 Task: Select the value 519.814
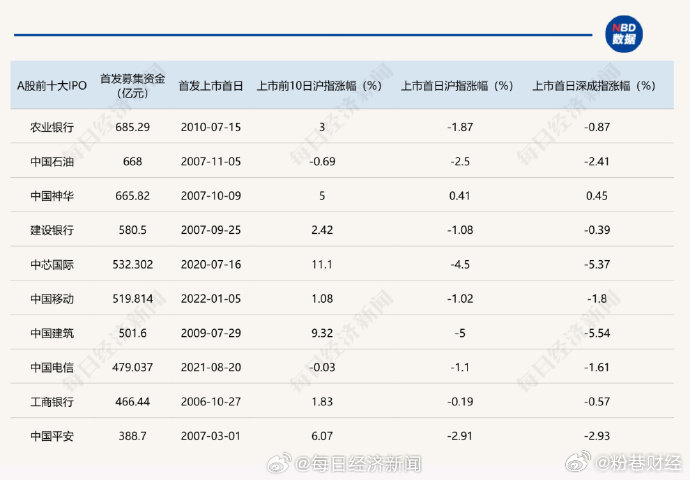coord(132,299)
